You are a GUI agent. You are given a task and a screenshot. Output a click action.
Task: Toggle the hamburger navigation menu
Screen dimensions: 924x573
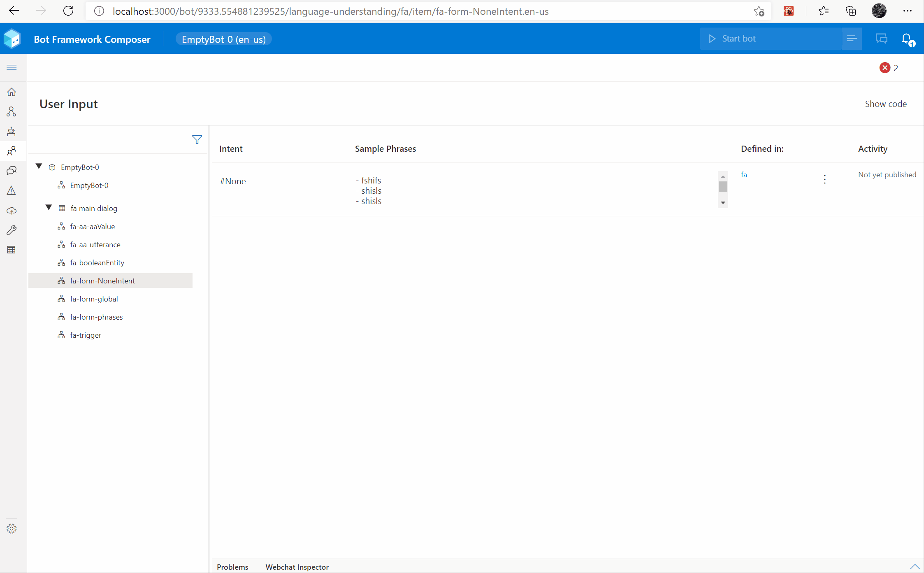(12, 67)
